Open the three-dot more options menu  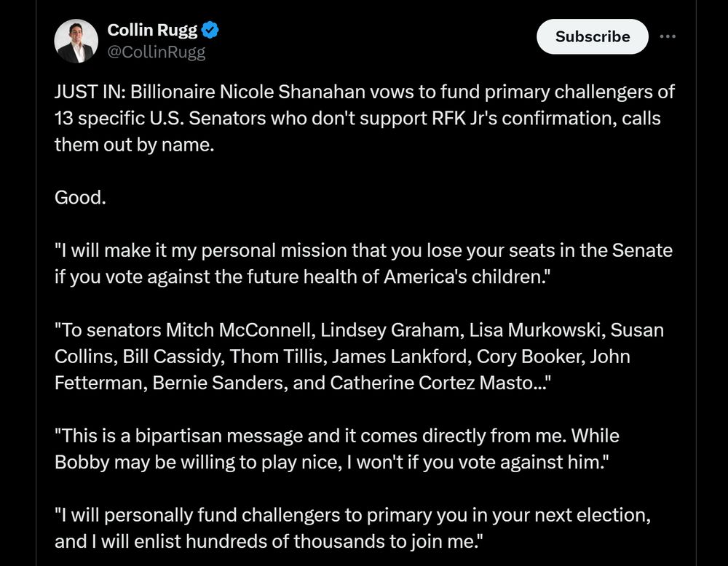coord(667,36)
